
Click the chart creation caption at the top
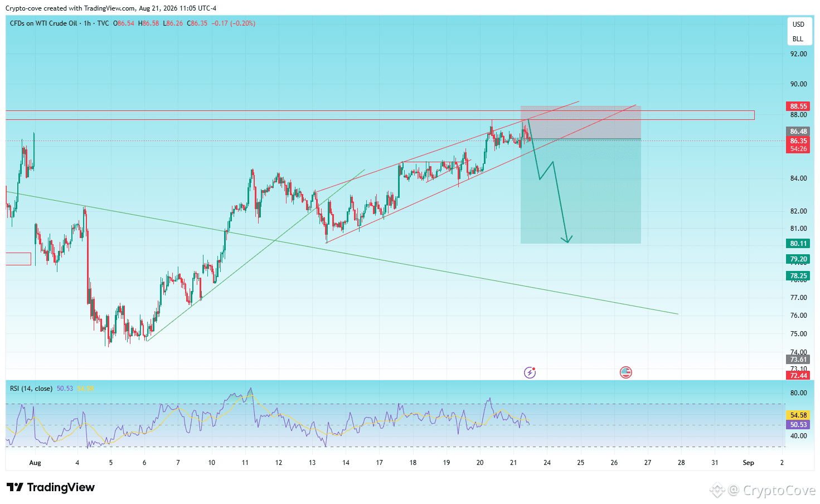click(x=111, y=8)
